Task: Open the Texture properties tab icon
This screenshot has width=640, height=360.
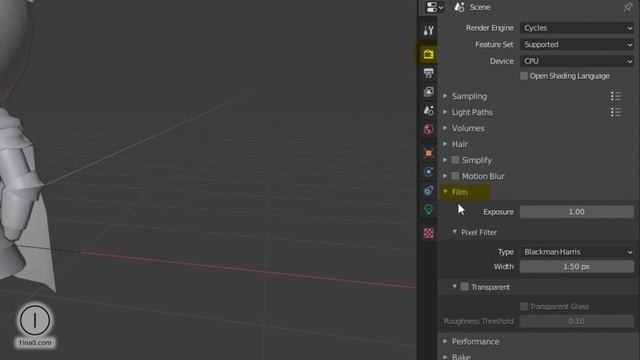Action: pos(428,233)
